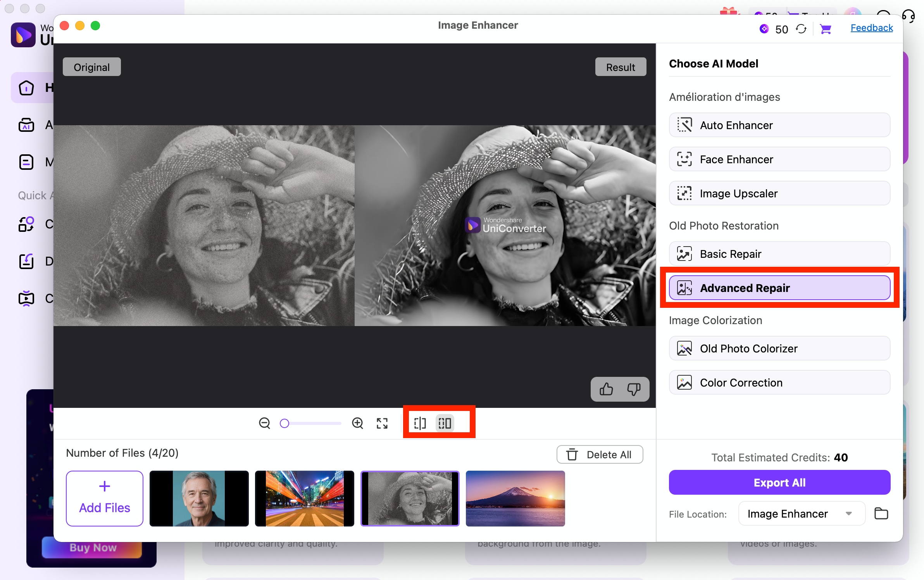Click the zoom in magnifier icon
Viewport: 924px width, 580px height.
[x=357, y=423]
